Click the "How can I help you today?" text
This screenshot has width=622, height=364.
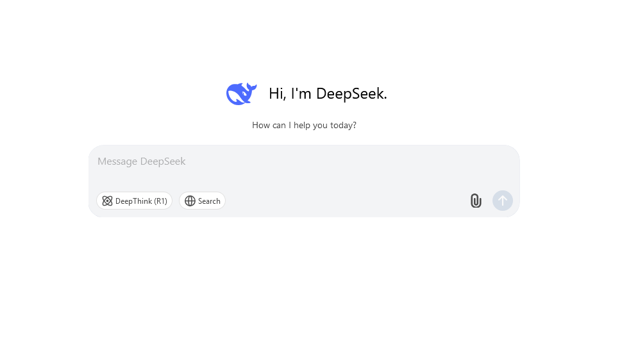coord(304,126)
